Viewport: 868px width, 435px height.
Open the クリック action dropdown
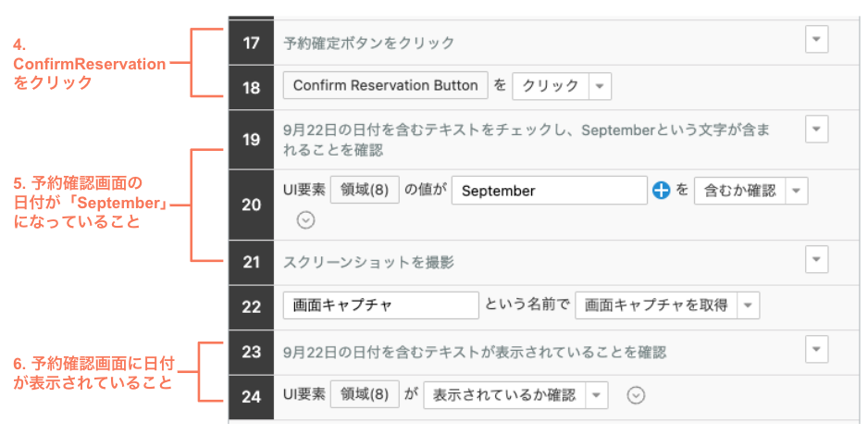pos(600,86)
